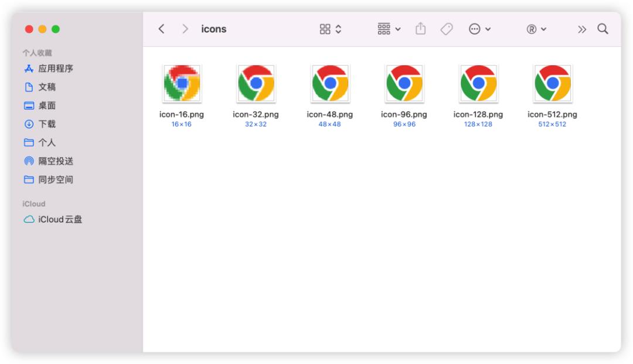The width and height of the screenshot is (633, 364).
Task: Click the circled R toolbar icon
Action: pos(532,29)
